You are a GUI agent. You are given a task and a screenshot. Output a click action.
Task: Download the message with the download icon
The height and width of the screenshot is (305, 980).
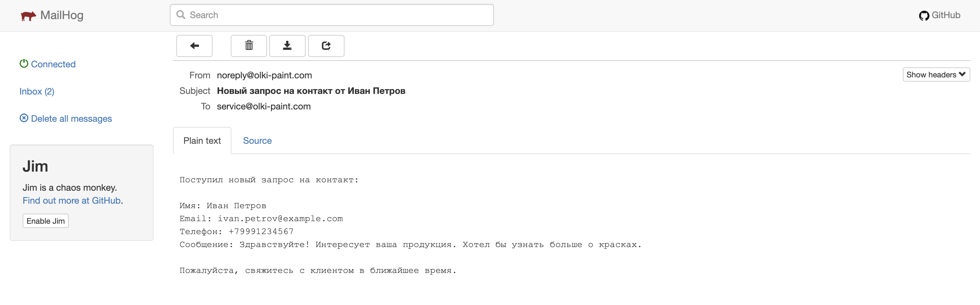287,46
